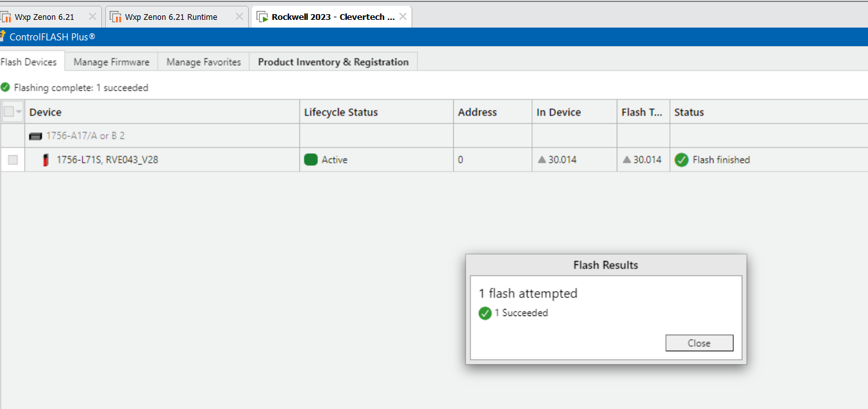Click the green Flashing complete check icon
The width and height of the screenshot is (868, 409).
point(5,87)
